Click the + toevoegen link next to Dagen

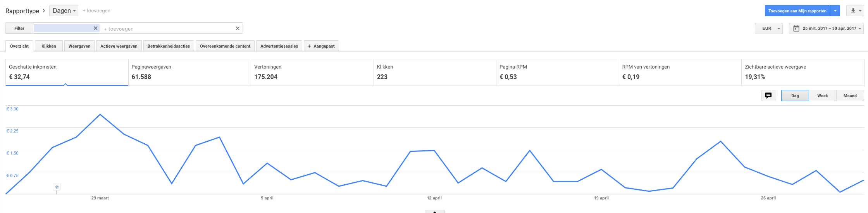pos(96,11)
